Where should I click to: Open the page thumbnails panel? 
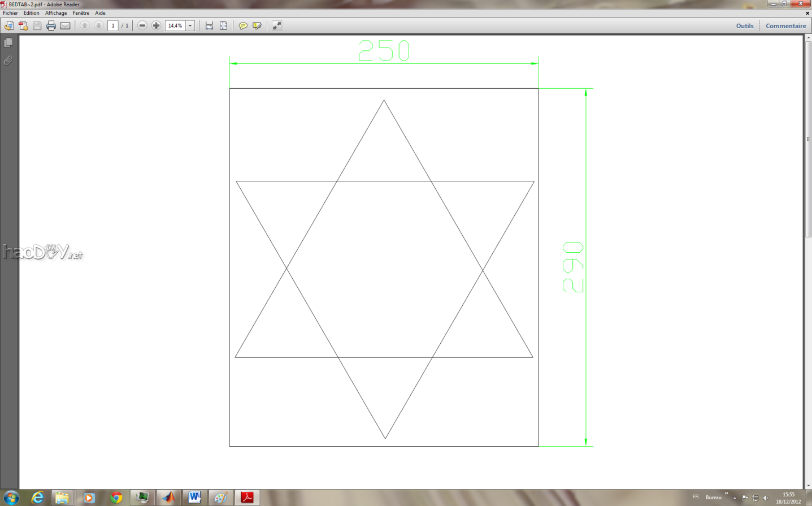coord(8,43)
